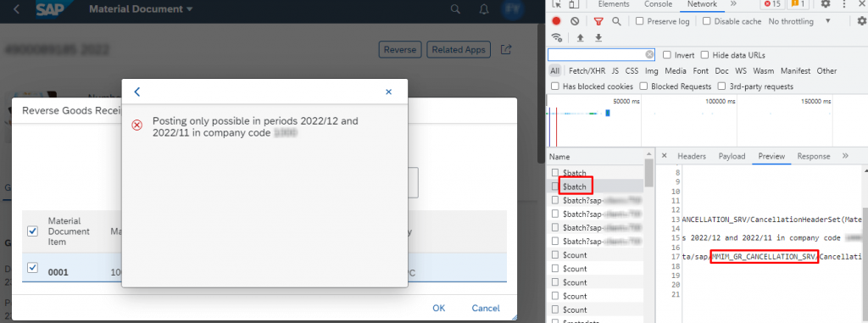Check the Invert filter checkbox
The height and width of the screenshot is (323, 868).
tap(667, 55)
